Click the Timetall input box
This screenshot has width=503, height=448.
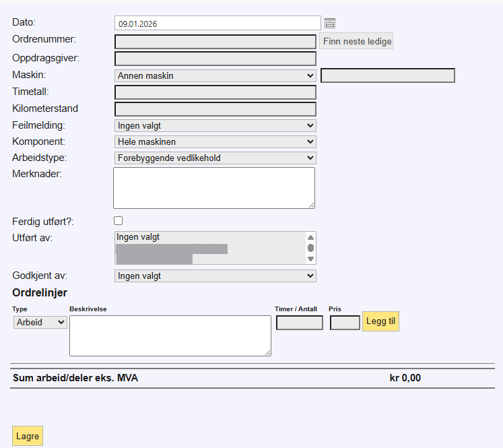coord(215,92)
